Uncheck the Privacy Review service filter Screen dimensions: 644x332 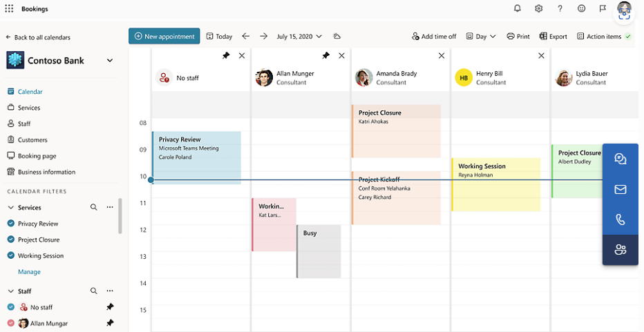tap(11, 224)
